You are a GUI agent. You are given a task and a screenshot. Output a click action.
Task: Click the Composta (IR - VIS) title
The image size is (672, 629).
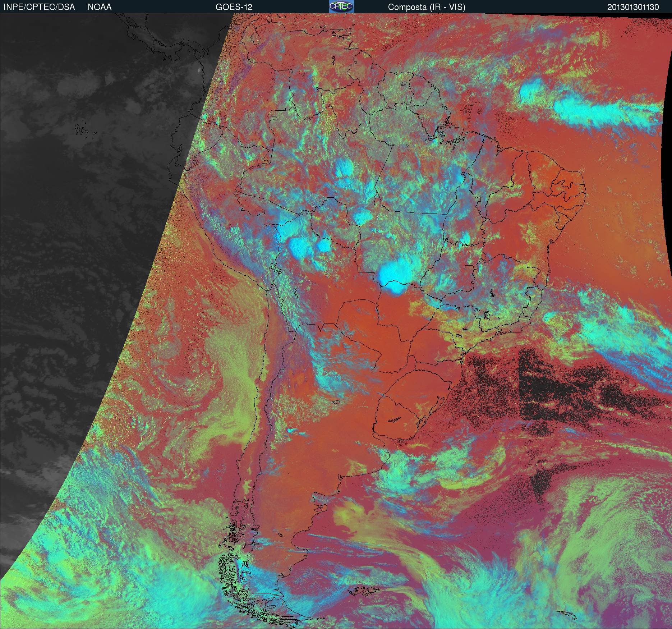pyautogui.click(x=427, y=7)
